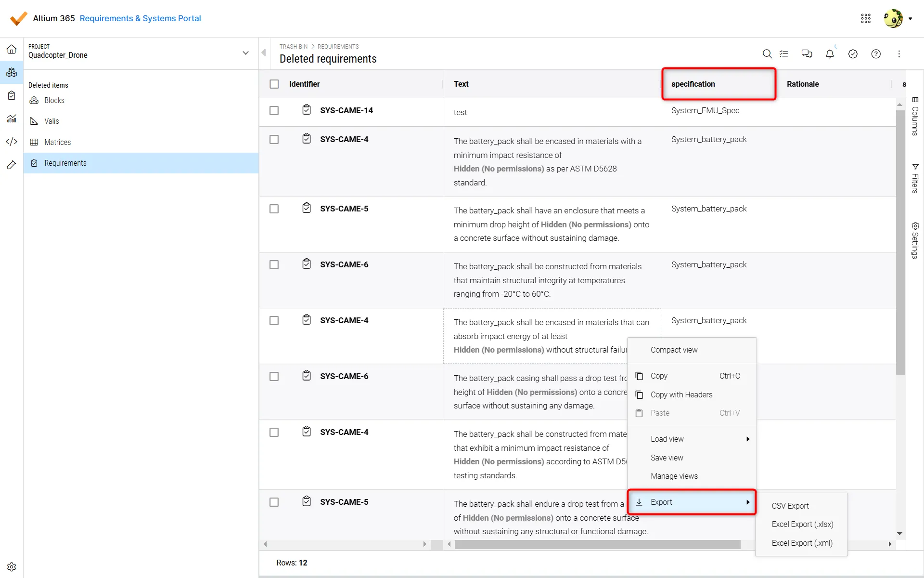This screenshot has height=578, width=924.
Task: Open the code brackets sidebar icon
Action: pyautogui.click(x=12, y=142)
